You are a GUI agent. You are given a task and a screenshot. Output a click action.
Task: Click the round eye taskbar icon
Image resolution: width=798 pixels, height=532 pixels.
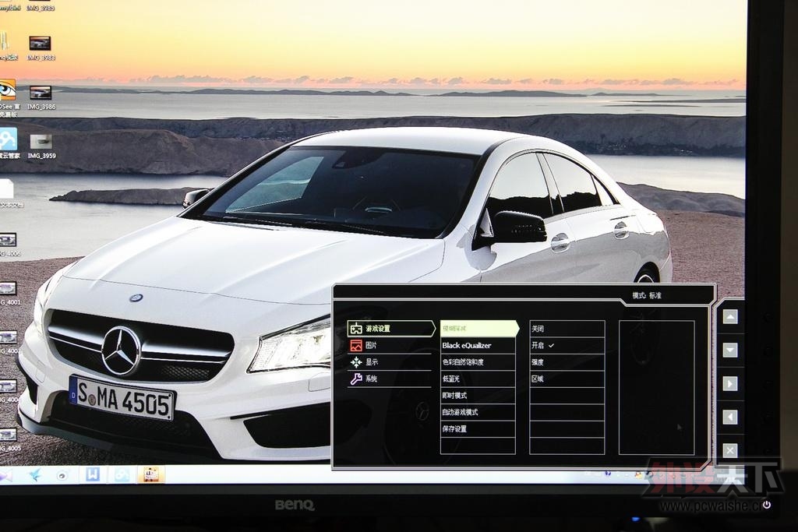(x=62, y=476)
